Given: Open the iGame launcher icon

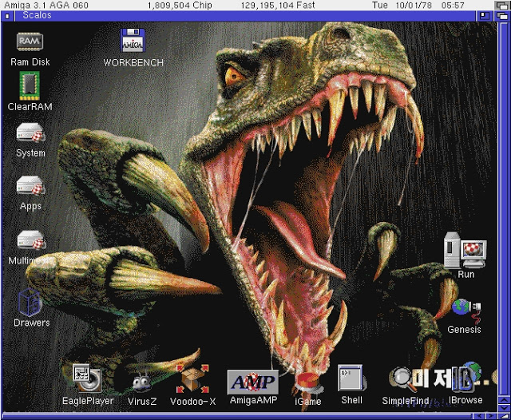Looking at the screenshot, I should pyautogui.click(x=307, y=384).
